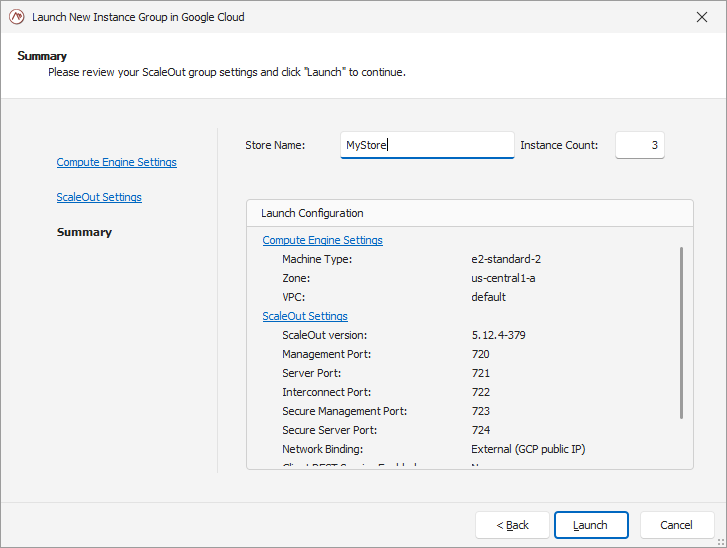727x548 pixels.
Task: Click the Zone label
Action: coord(296,278)
